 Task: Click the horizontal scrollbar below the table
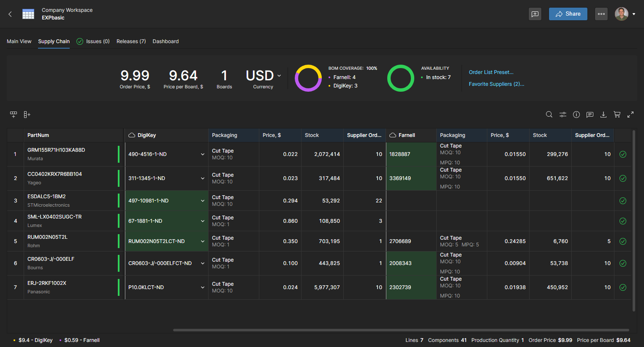click(401, 330)
